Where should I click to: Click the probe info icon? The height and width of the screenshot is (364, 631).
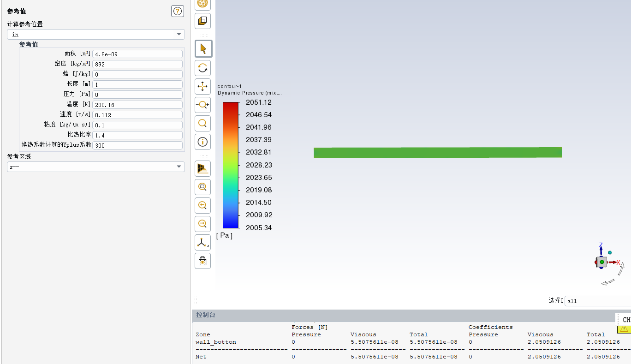(202, 142)
